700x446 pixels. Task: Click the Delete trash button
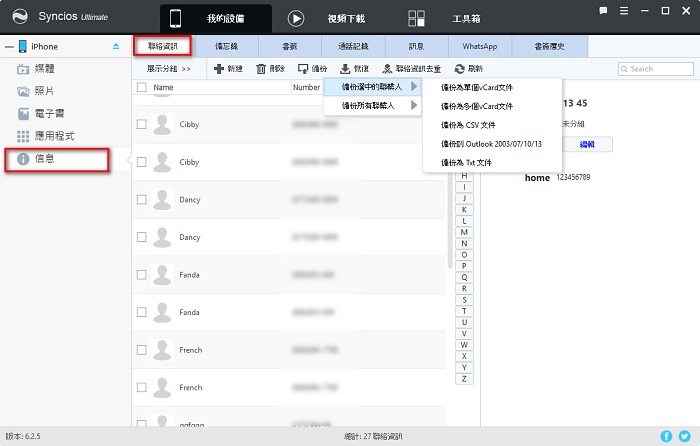(x=271, y=69)
